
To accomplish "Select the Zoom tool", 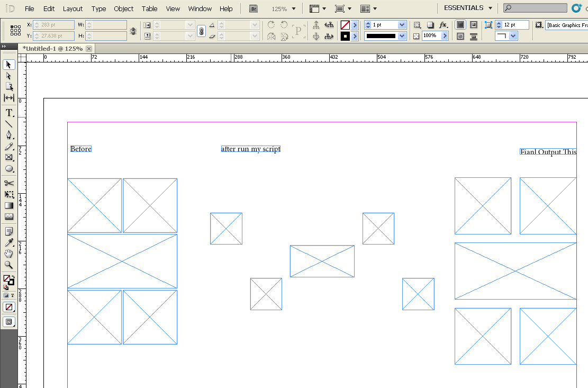I will coord(8,264).
